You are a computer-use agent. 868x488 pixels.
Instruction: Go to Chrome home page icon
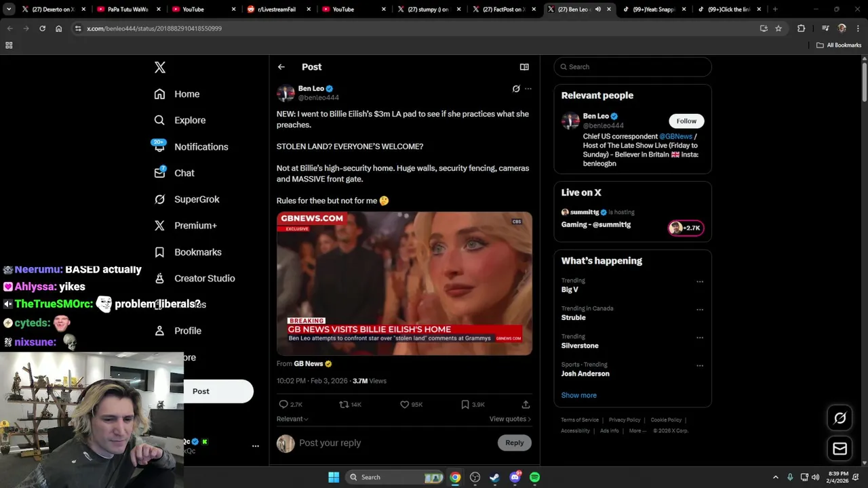(58, 28)
